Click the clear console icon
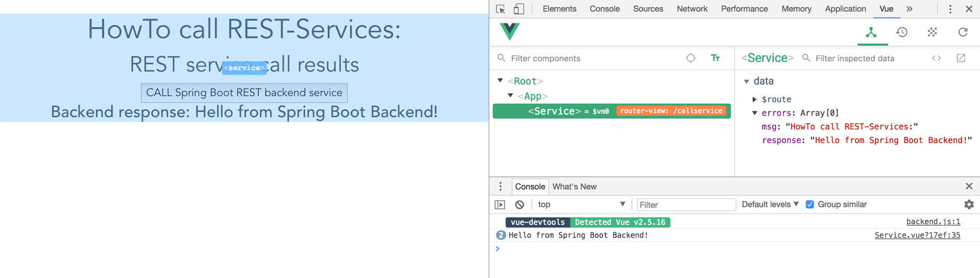The height and width of the screenshot is (278, 980). [520, 204]
